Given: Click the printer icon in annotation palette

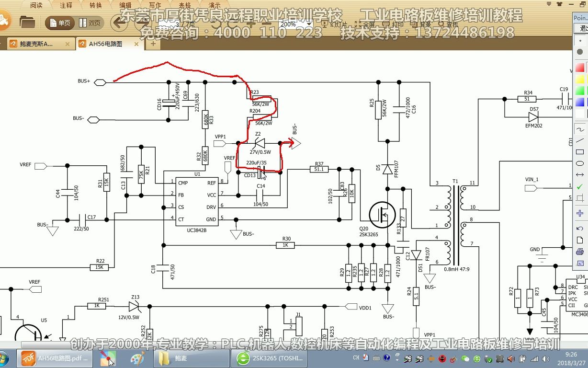Looking at the screenshot, I should point(580,252).
